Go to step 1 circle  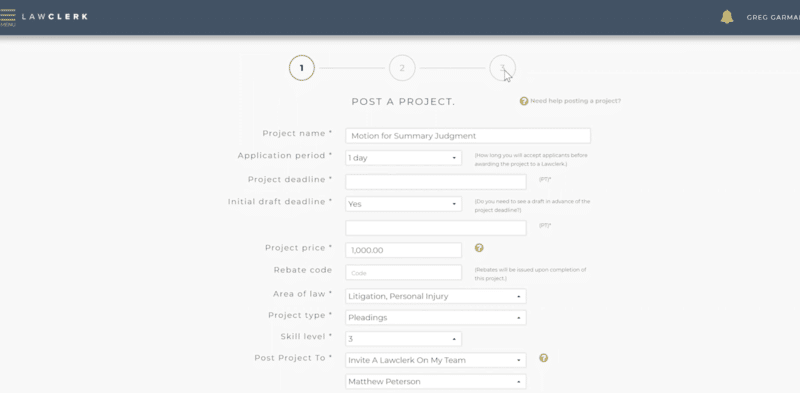(302, 68)
